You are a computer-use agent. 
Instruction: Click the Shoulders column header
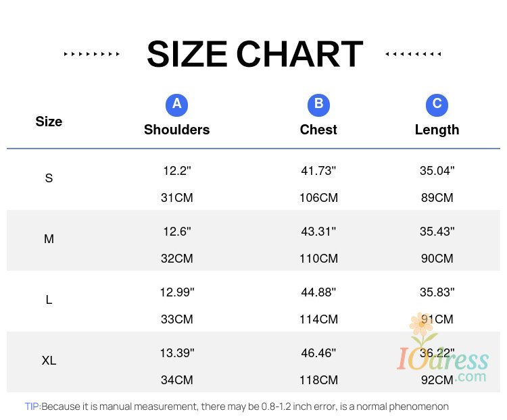pyautogui.click(x=177, y=130)
